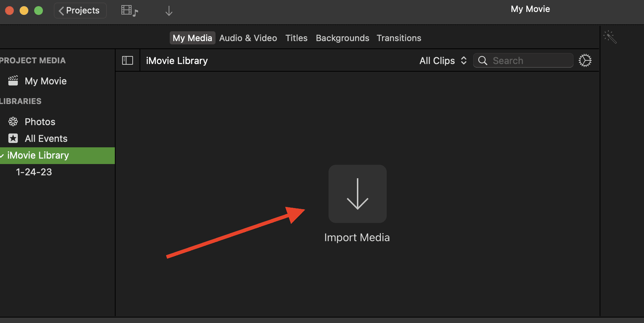This screenshot has height=323, width=644.
Task: Select the Backgrounds tab
Action: (342, 38)
